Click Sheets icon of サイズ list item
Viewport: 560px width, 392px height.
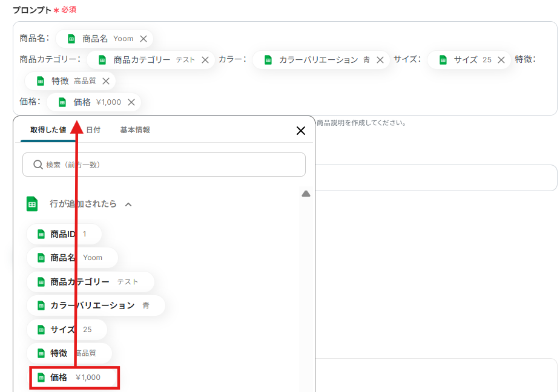click(41, 330)
